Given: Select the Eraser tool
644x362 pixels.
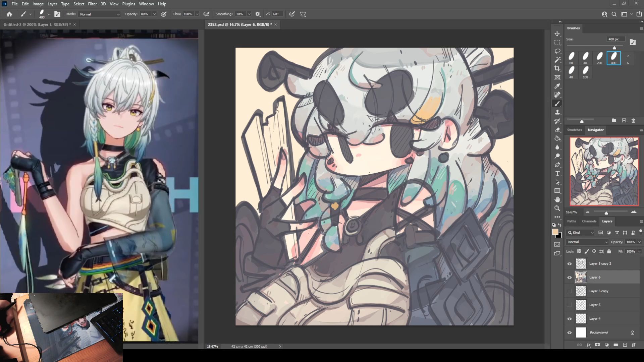Looking at the screenshot, I should (557, 130).
